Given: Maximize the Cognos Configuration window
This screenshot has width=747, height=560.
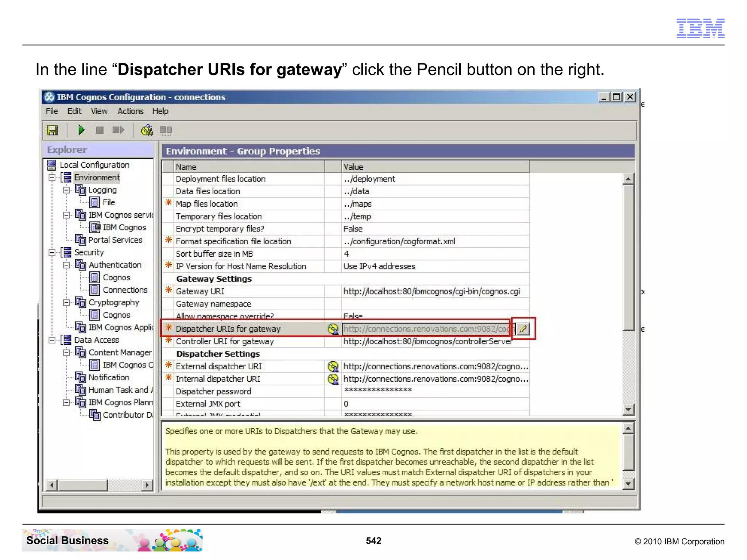Looking at the screenshot, I should coord(617,97).
